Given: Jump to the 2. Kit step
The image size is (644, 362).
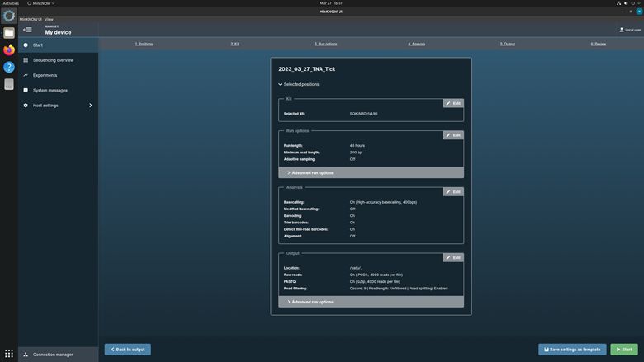Looking at the screenshot, I should [234, 44].
